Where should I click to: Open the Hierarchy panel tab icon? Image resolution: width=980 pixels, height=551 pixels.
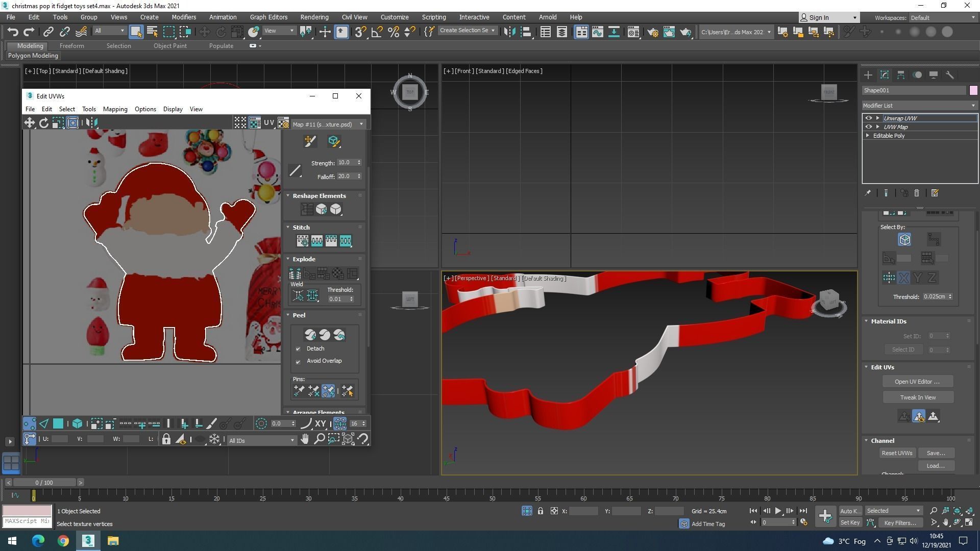(x=901, y=75)
